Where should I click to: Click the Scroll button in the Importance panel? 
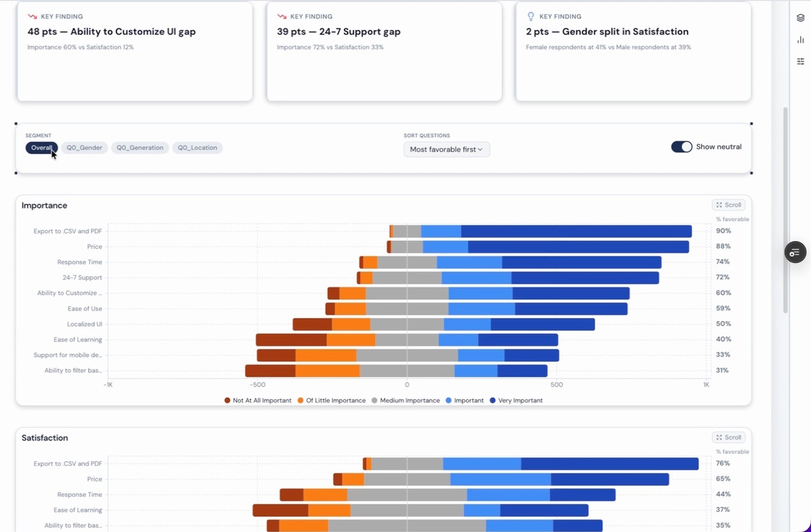729,205
